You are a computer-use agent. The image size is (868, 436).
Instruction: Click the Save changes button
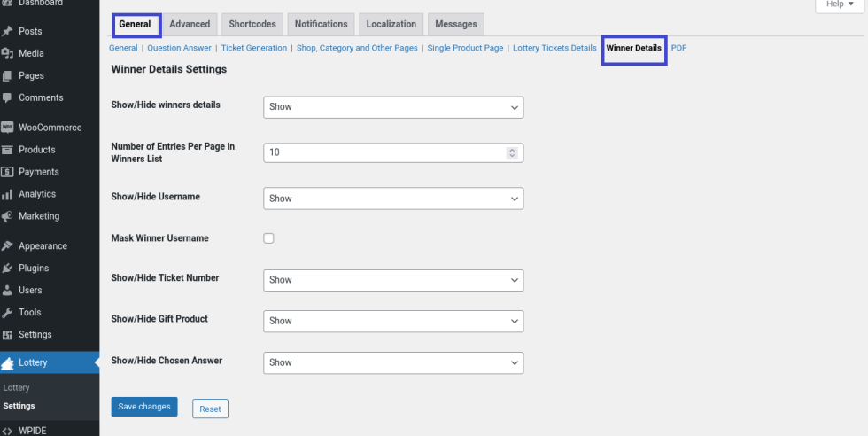[x=144, y=407]
